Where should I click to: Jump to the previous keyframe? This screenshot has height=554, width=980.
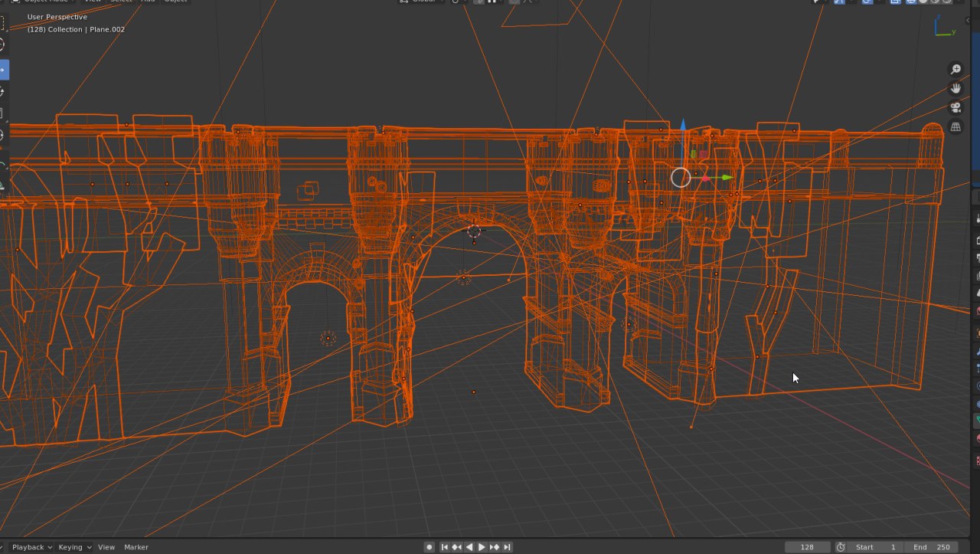coord(456,547)
